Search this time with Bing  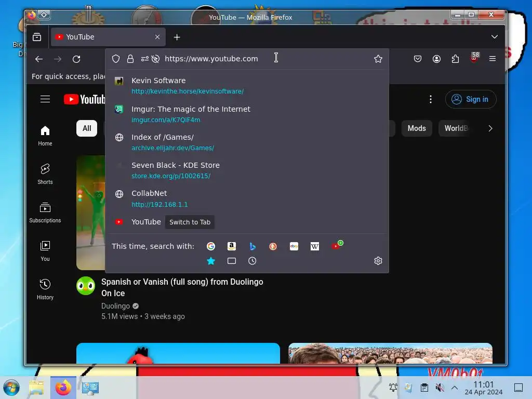coord(252,246)
